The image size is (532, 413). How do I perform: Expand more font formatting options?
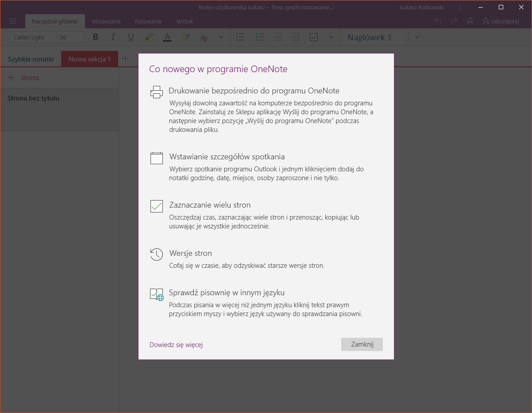pyautogui.click(x=221, y=37)
